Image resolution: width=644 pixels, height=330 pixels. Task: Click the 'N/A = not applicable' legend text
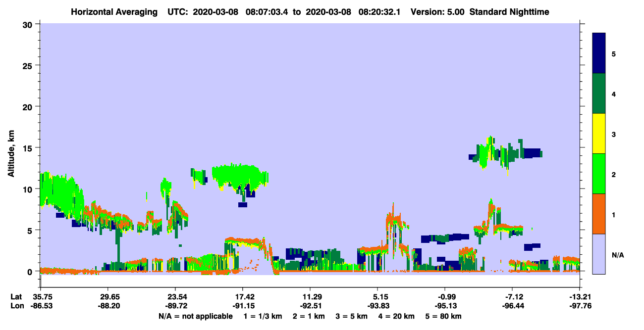coord(195,316)
